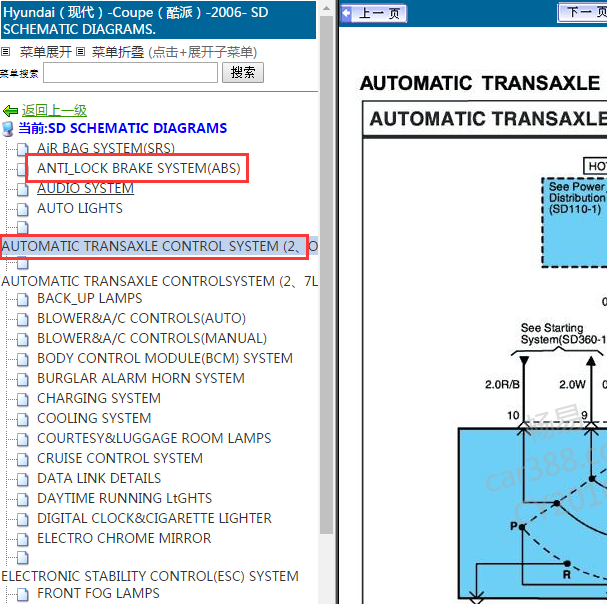The image size is (607, 604).
Task: Click the sidebar vertical scrollbar thumb
Action: (326, 275)
